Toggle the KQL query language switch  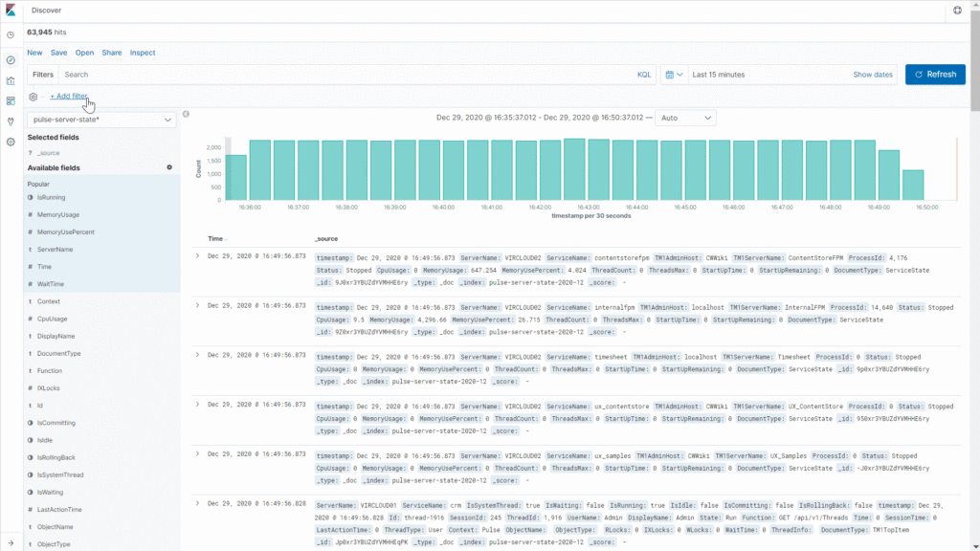click(644, 75)
